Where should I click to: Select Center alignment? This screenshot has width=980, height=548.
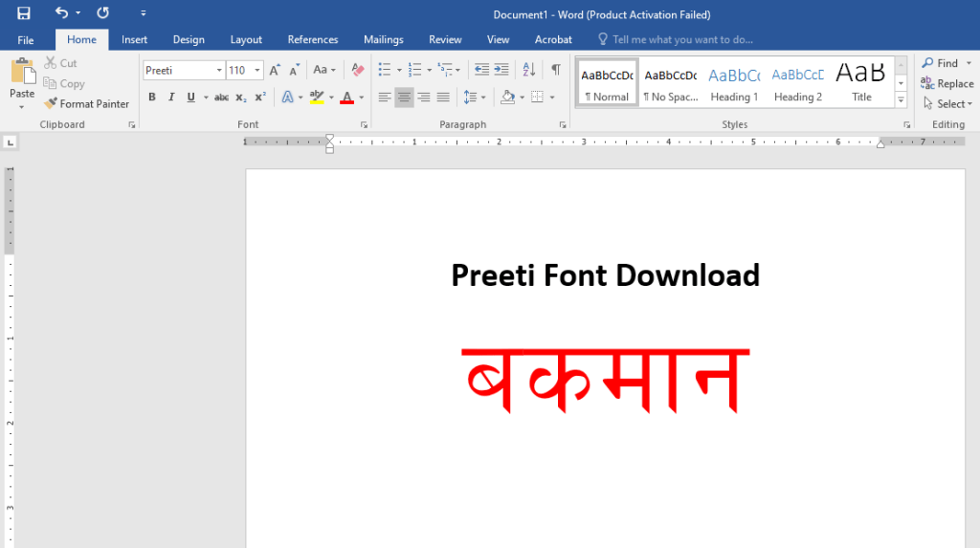point(404,97)
